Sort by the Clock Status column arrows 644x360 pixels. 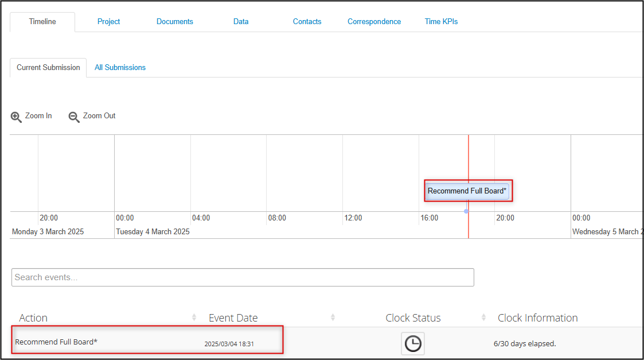(483, 317)
